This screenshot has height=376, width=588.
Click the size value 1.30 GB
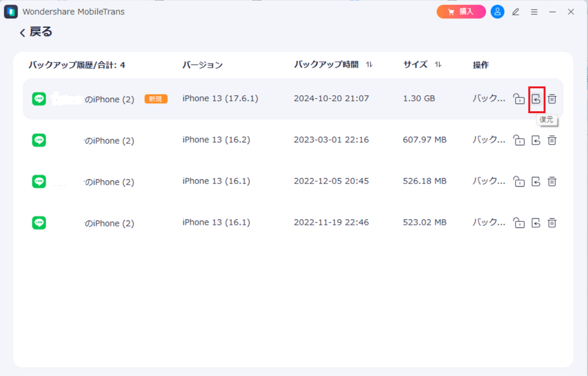[419, 98]
